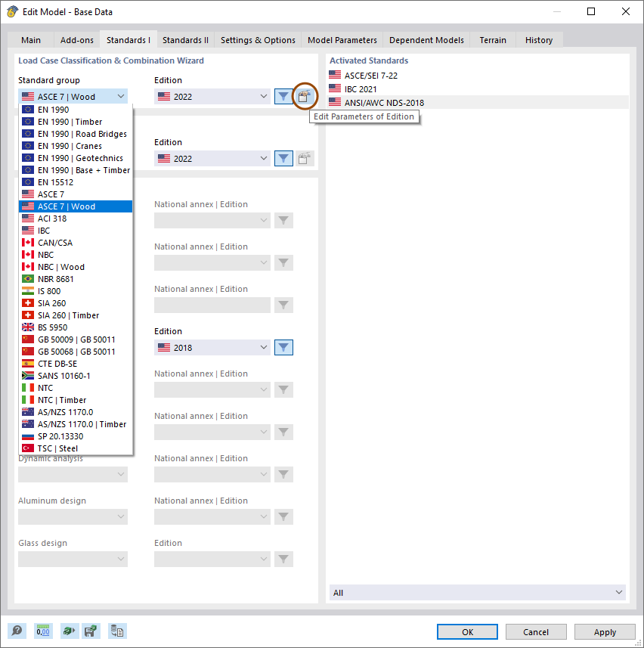
Task: Click the OK button
Action: click(x=467, y=631)
